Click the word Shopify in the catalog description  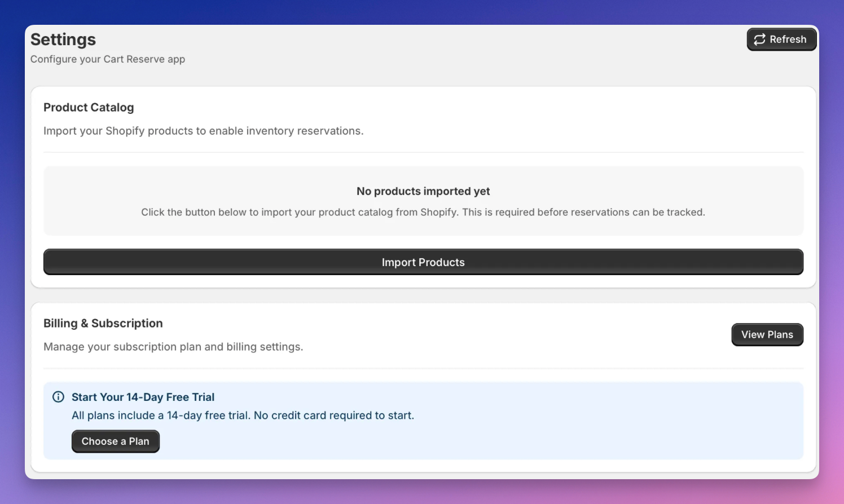coord(126,131)
